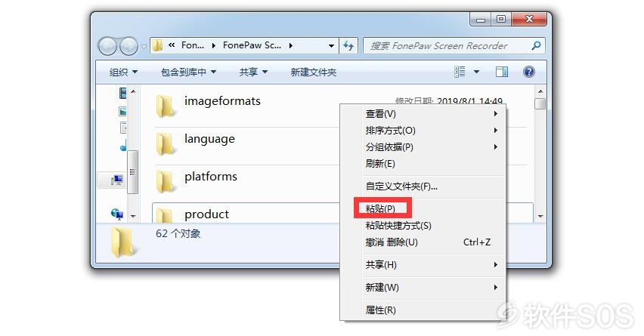Select the 'language' folder name

click(209, 139)
